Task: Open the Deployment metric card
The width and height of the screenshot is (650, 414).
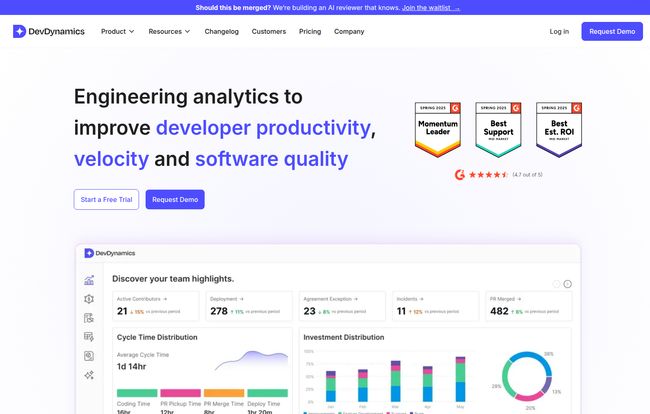Action: [x=249, y=306]
